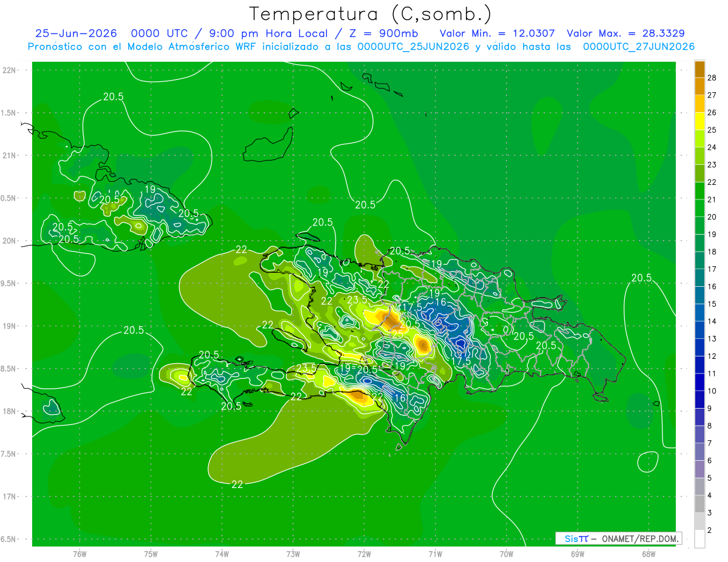The height and width of the screenshot is (562, 728).
Task: Click the '0000 UTC' time label in header
Action: coord(160,33)
